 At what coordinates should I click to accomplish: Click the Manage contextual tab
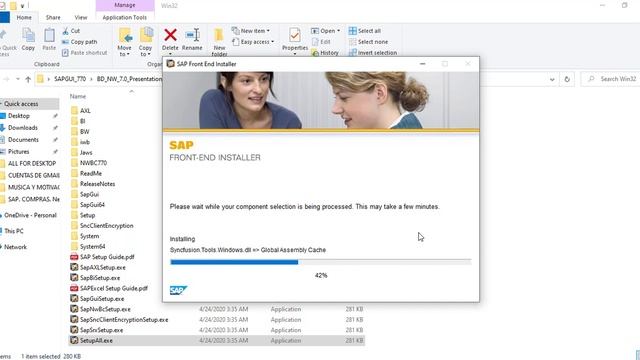(x=125, y=5)
